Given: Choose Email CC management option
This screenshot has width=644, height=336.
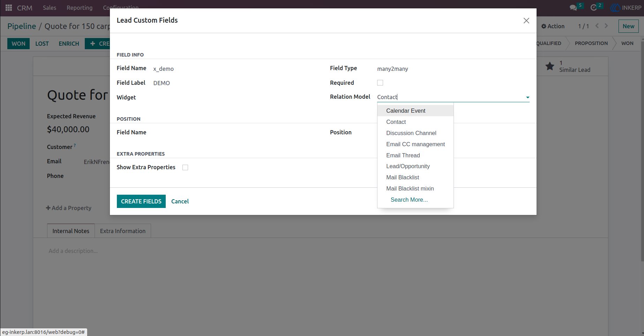Looking at the screenshot, I should pos(415,144).
